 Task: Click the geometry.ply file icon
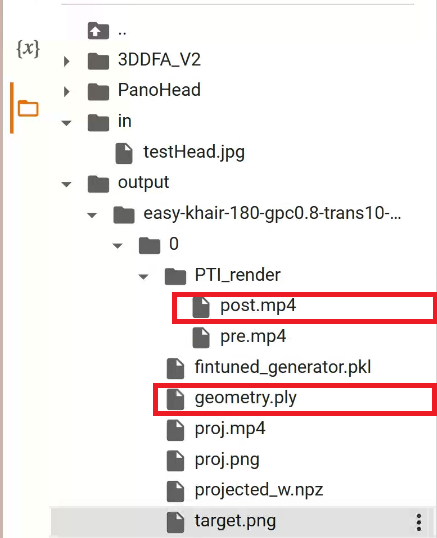pos(175,399)
